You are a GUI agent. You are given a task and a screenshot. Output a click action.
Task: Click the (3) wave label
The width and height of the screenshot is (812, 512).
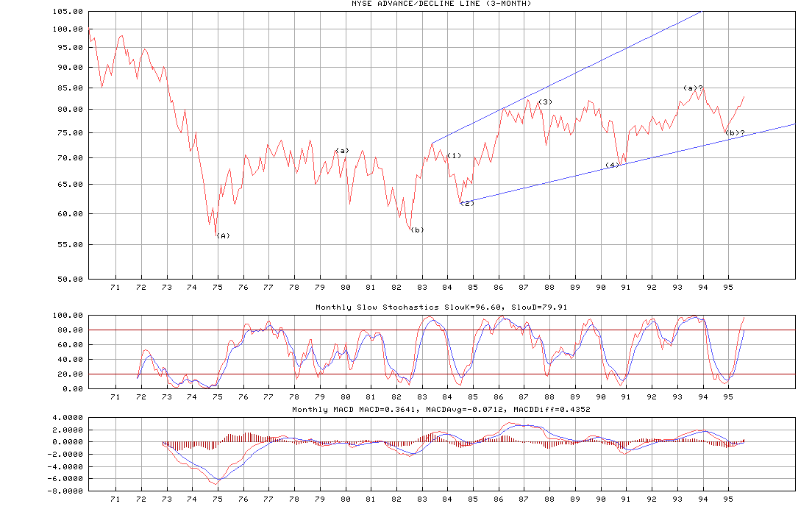pyautogui.click(x=545, y=102)
